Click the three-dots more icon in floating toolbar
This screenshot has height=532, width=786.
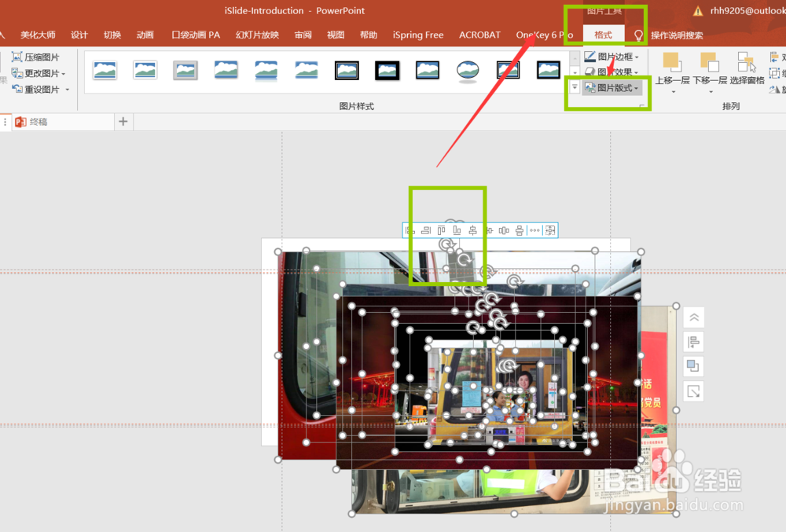pos(534,230)
